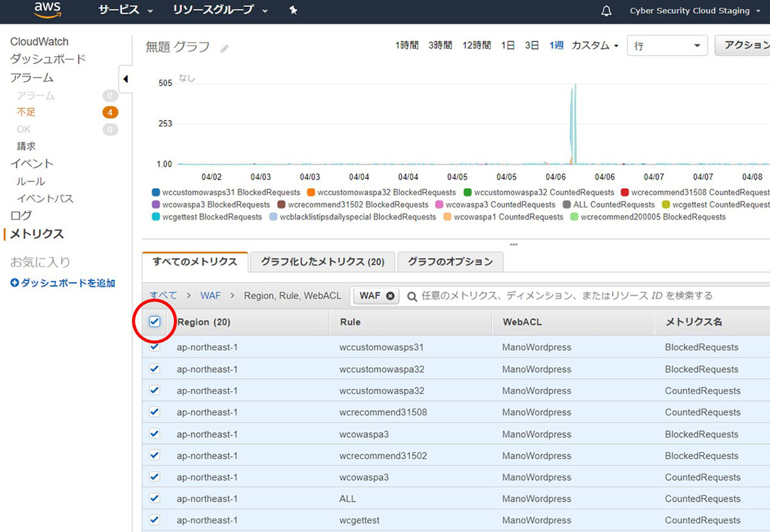Click wcgettest BlockedRequests legend color swatch
This screenshot has width=770, height=532.
click(x=156, y=217)
